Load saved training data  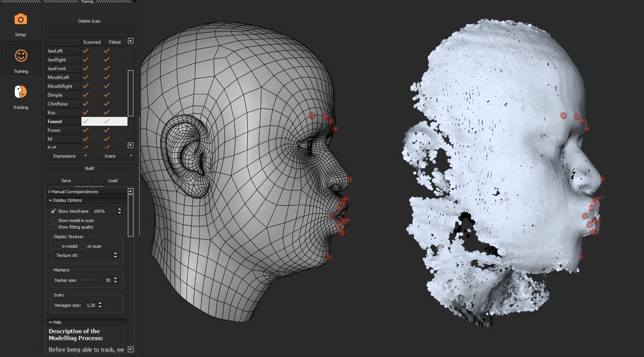(113, 181)
